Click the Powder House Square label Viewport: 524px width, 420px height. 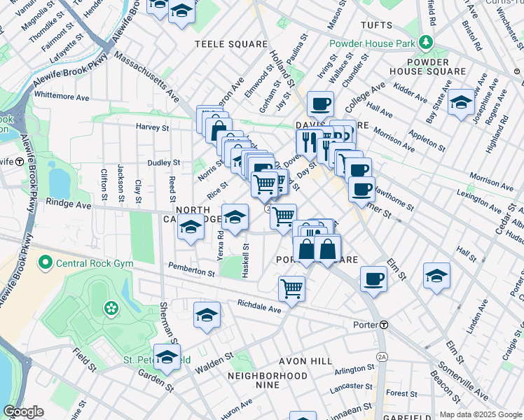(428, 66)
